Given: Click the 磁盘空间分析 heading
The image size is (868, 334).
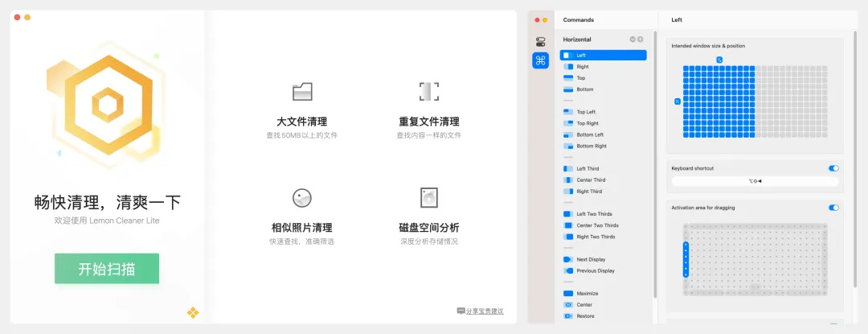Looking at the screenshot, I should 429,228.
